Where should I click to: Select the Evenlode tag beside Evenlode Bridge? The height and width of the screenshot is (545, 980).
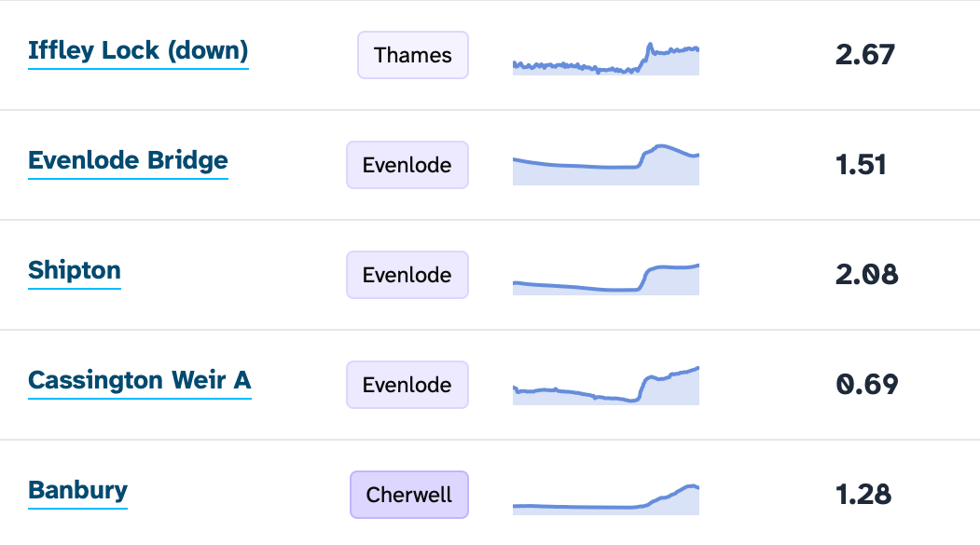tap(407, 165)
